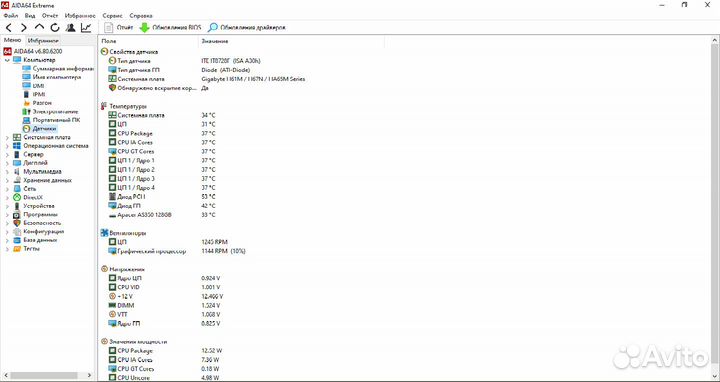Click the Конфигурация tree item icon
Screen dimensions: 720x382
(17, 231)
